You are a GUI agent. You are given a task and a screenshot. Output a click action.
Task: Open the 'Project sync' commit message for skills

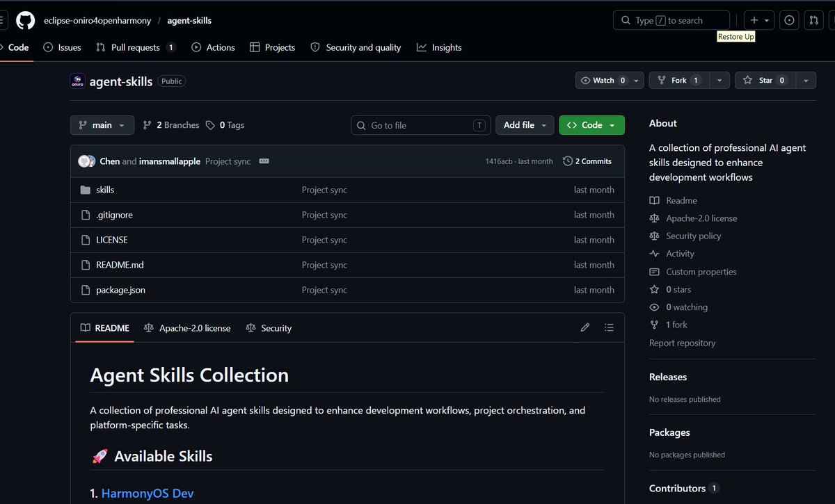click(x=324, y=190)
